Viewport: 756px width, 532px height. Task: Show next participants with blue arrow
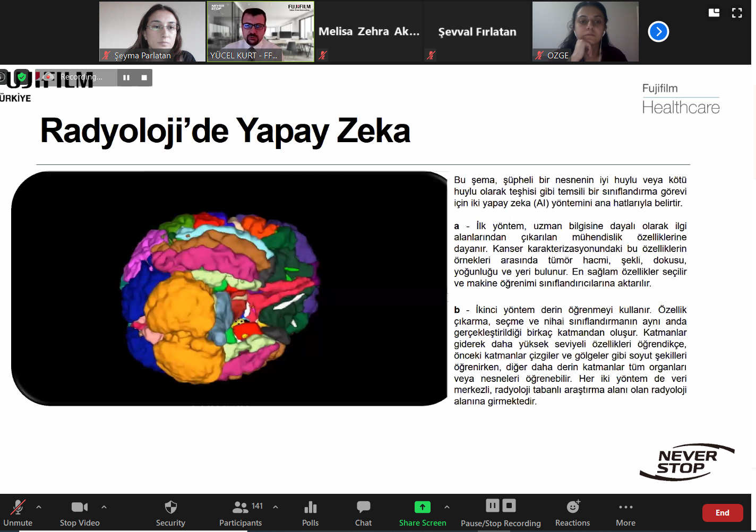[658, 32]
